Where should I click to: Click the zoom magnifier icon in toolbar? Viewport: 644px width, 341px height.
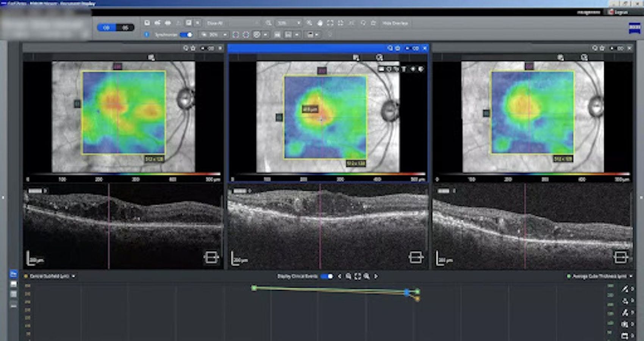(269, 23)
